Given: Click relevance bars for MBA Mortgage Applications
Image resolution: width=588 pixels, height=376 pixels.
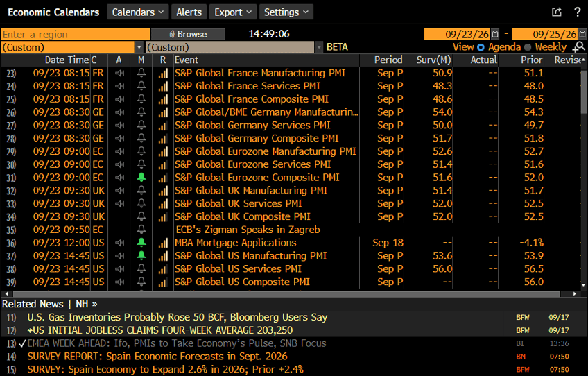Looking at the screenshot, I should point(163,243).
